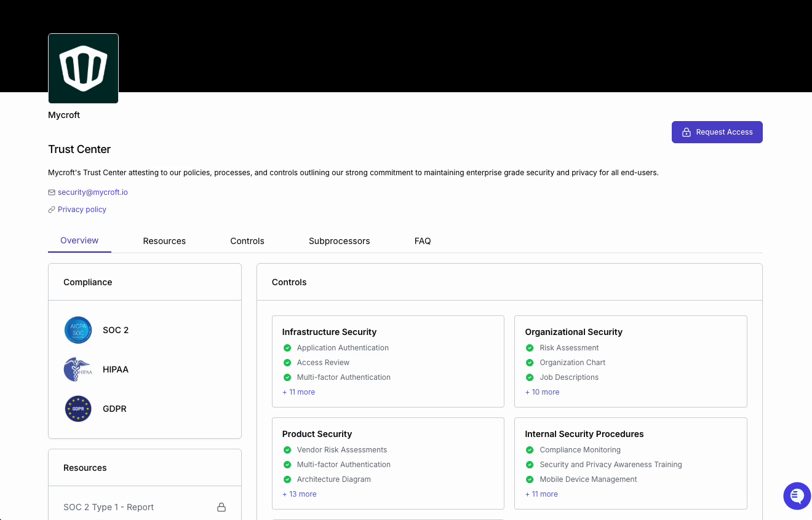The height and width of the screenshot is (520, 812).
Task: Click the HIPAA caduceus badge icon
Action: click(x=78, y=369)
